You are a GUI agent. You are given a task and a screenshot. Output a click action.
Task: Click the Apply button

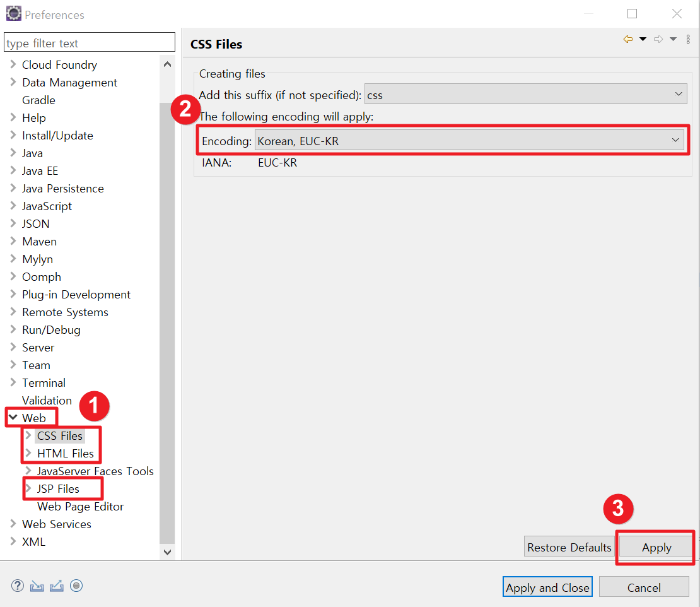pyautogui.click(x=656, y=547)
